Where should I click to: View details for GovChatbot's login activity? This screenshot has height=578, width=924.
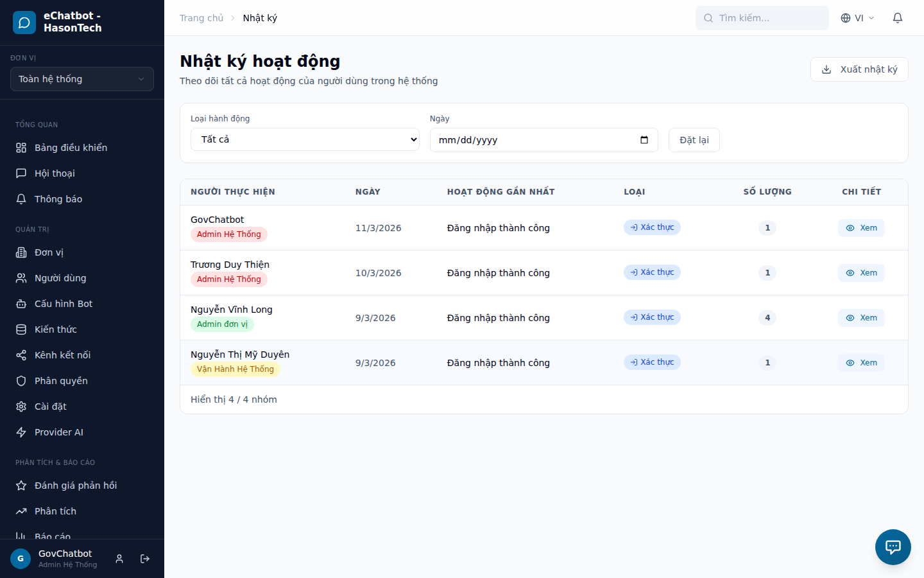click(861, 227)
